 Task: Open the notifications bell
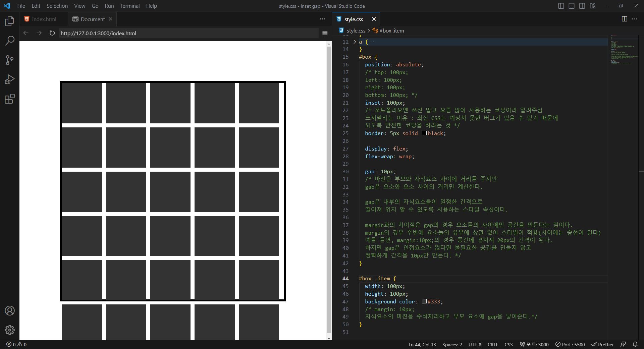coord(635,345)
